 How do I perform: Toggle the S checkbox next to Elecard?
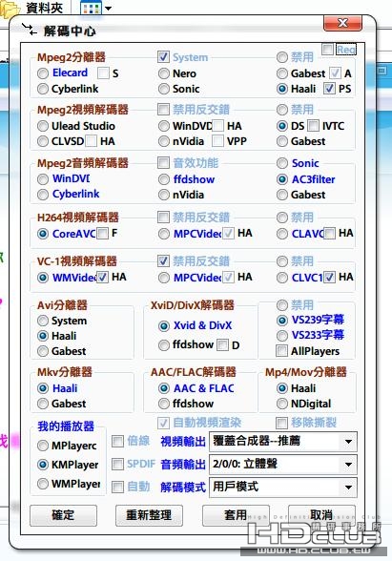click(x=103, y=73)
